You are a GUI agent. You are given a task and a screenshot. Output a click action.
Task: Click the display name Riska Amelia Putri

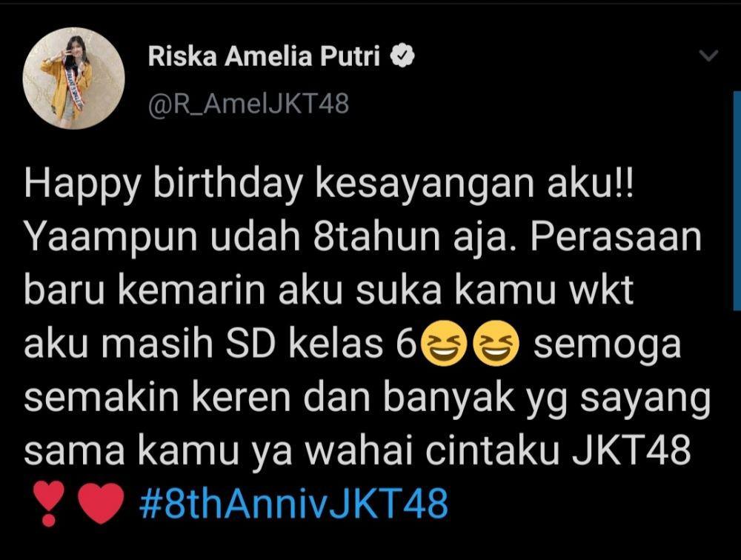(265, 56)
